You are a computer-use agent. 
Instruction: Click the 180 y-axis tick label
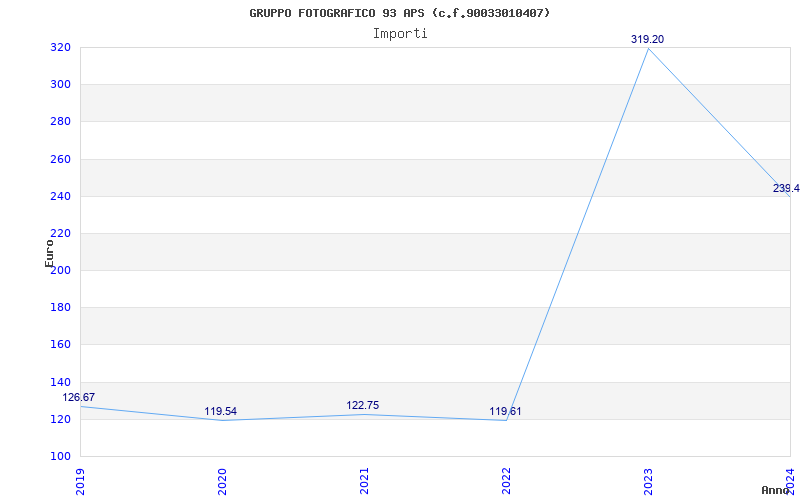coord(60,308)
